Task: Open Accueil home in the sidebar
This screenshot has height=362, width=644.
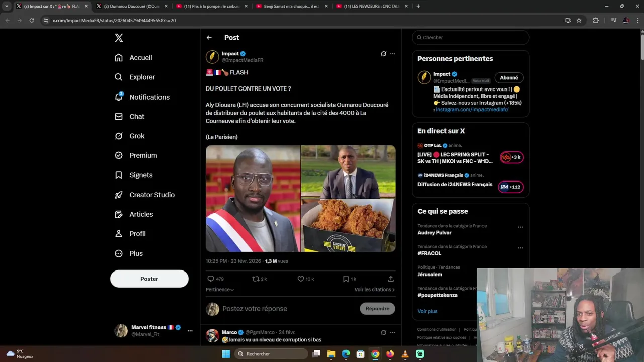Action: coord(134,58)
